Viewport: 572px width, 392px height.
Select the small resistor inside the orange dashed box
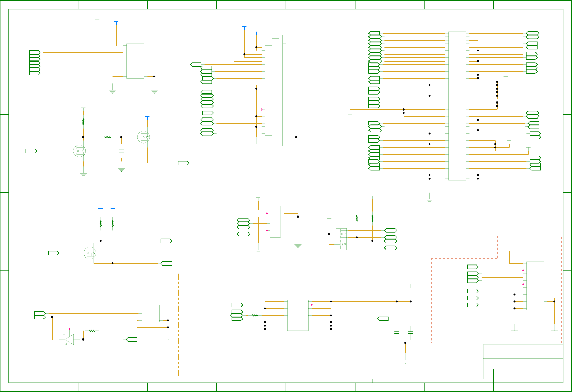point(255,316)
